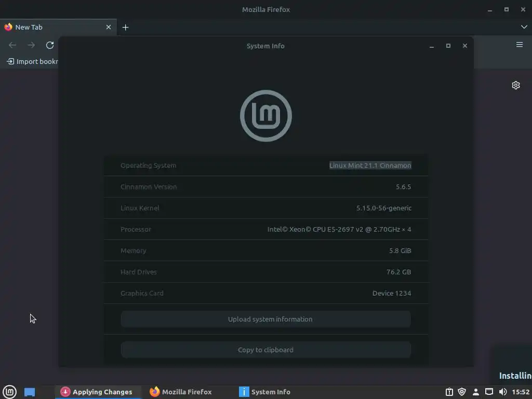Click Upload system information button
This screenshot has width=532, height=399.
265,320
